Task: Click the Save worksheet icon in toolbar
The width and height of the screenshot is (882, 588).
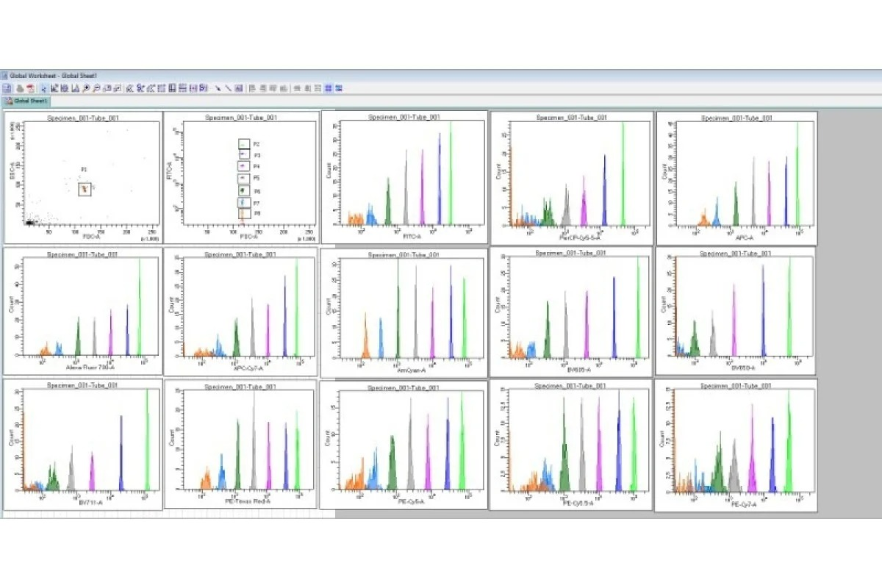Action: pyautogui.click(x=7, y=88)
